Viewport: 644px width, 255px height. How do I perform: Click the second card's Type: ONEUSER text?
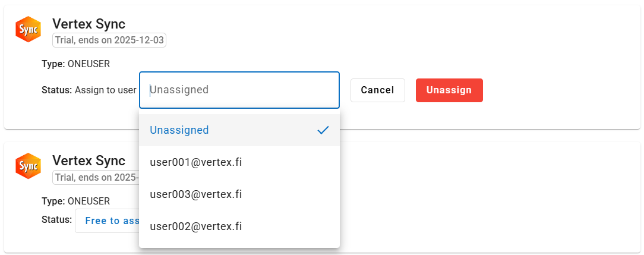(75, 201)
